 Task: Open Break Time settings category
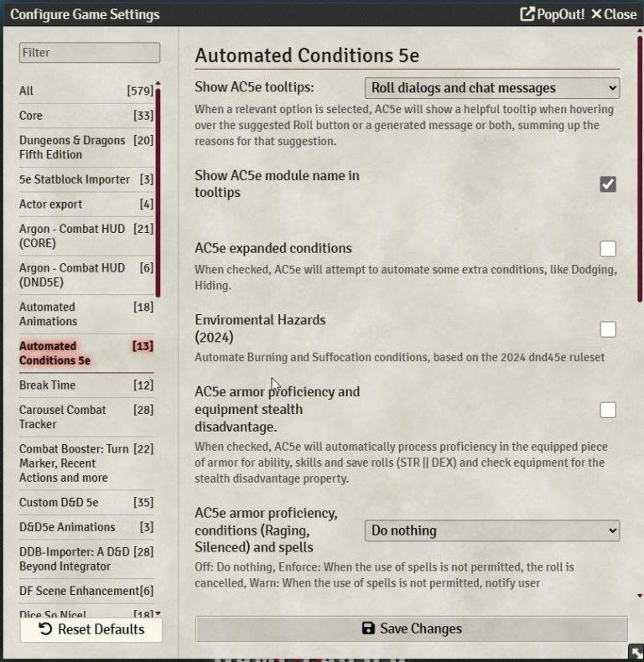coord(86,385)
